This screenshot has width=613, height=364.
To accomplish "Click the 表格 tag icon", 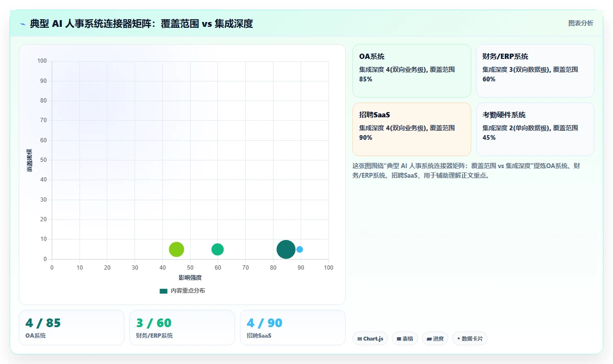I will [399, 339].
